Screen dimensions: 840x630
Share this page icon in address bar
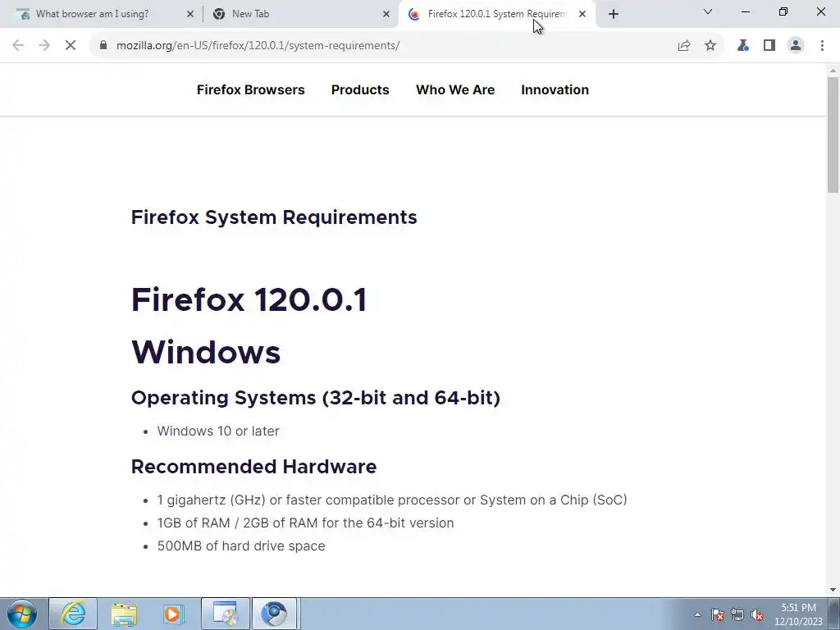(x=684, y=46)
